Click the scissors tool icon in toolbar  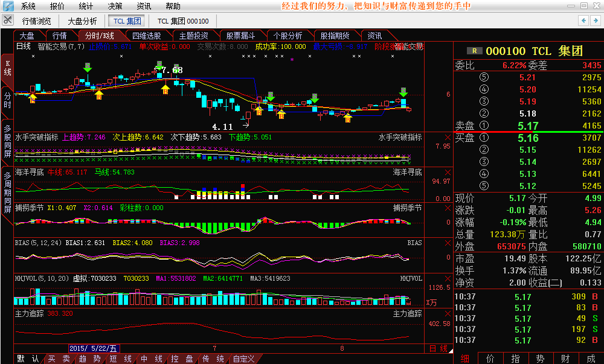coord(8,21)
